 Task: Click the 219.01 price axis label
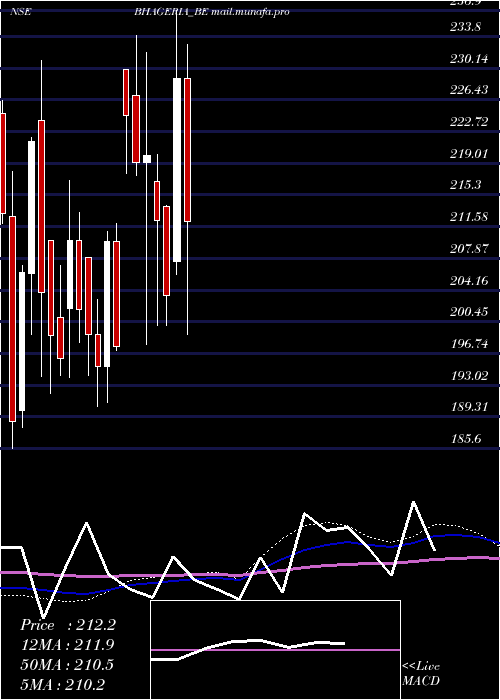click(469, 154)
